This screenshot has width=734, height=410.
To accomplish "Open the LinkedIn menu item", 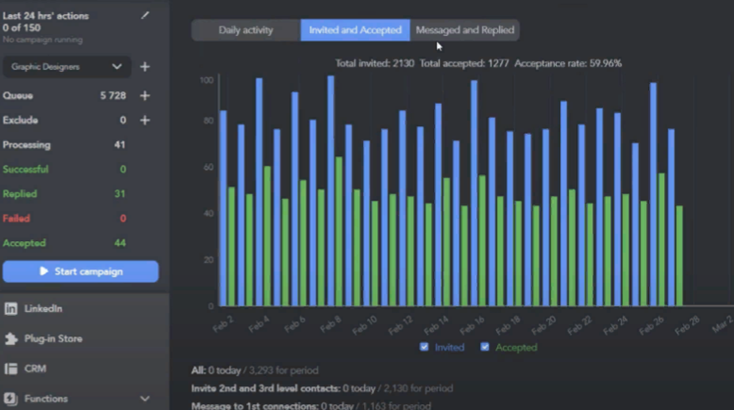I will click(43, 308).
